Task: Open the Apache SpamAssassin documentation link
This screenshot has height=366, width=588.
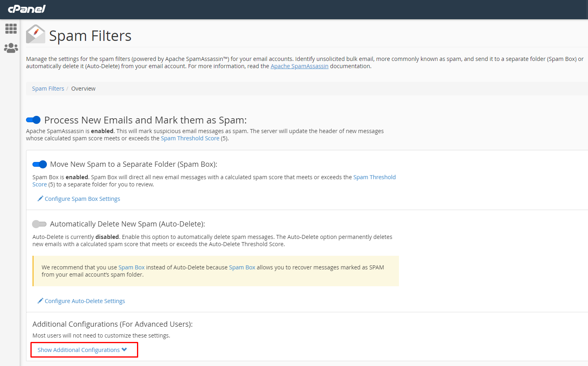Action: 300,66
